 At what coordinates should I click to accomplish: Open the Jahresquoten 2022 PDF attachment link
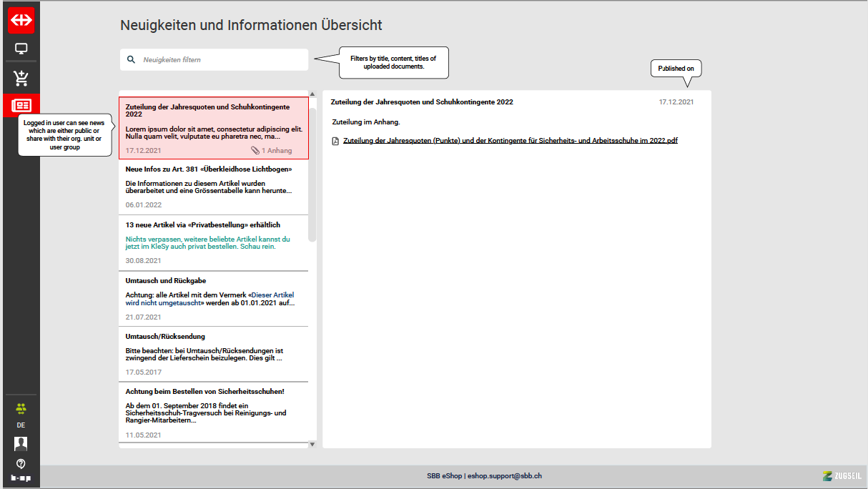[x=510, y=141]
